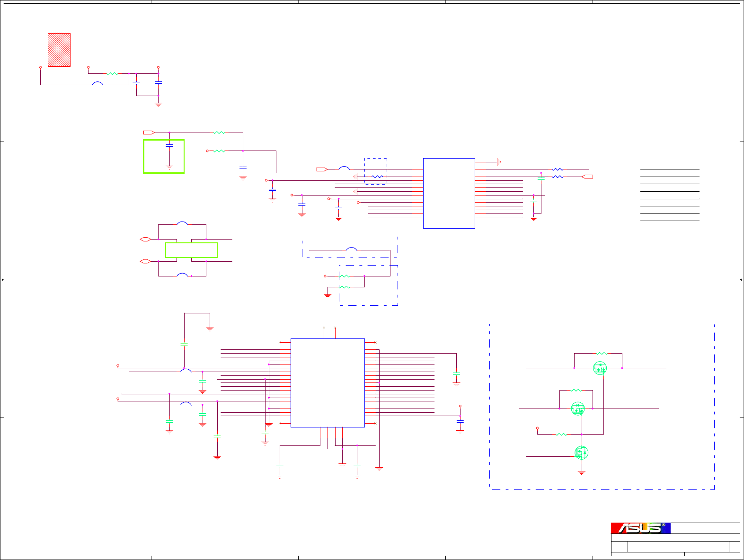Image resolution: width=744 pixels, height=560 pixels.
Task: Select the red output port right of the upper IC
Action: pyautogui.click(x=587, y=177)
